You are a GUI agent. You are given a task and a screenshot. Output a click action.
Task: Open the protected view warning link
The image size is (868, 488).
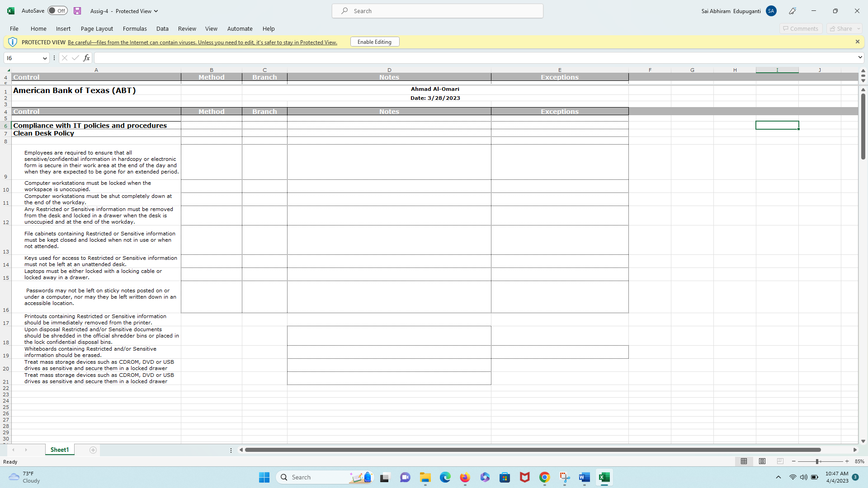[203, 42]
